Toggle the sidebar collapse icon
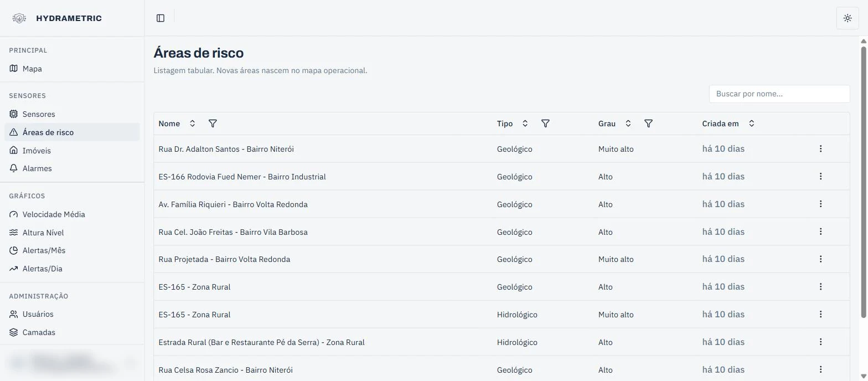This screenshot has width=868, height=381. tap(161, 18)
